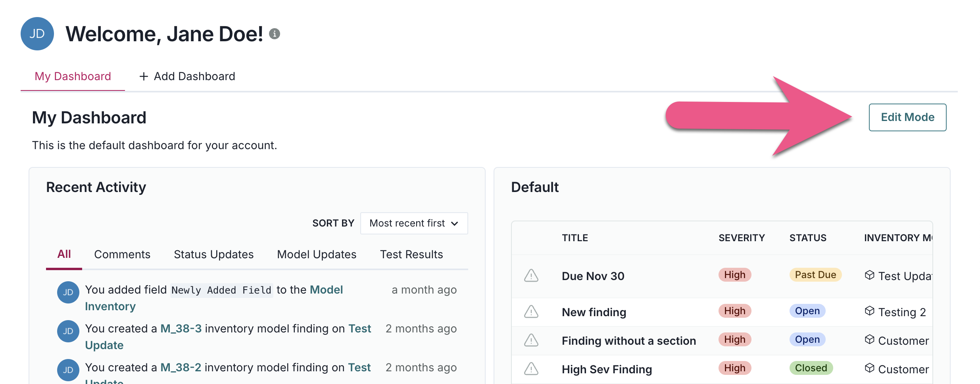Open the Due Nov 30 finding title
980x384 pixels.
click(593, 276)
